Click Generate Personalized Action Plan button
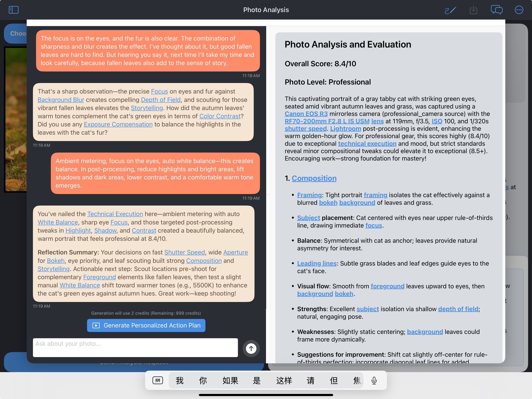 tap(146, 325)
